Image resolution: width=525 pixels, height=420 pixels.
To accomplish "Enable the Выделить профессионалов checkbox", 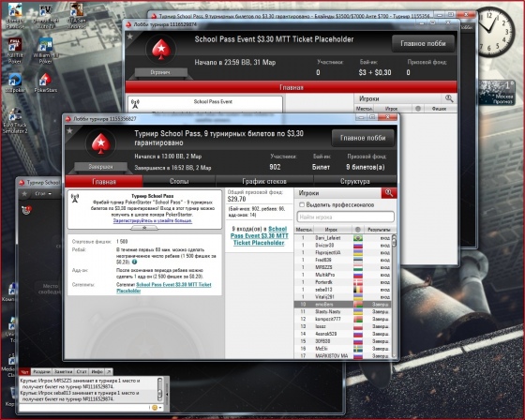I will click(x=302, y=204).
